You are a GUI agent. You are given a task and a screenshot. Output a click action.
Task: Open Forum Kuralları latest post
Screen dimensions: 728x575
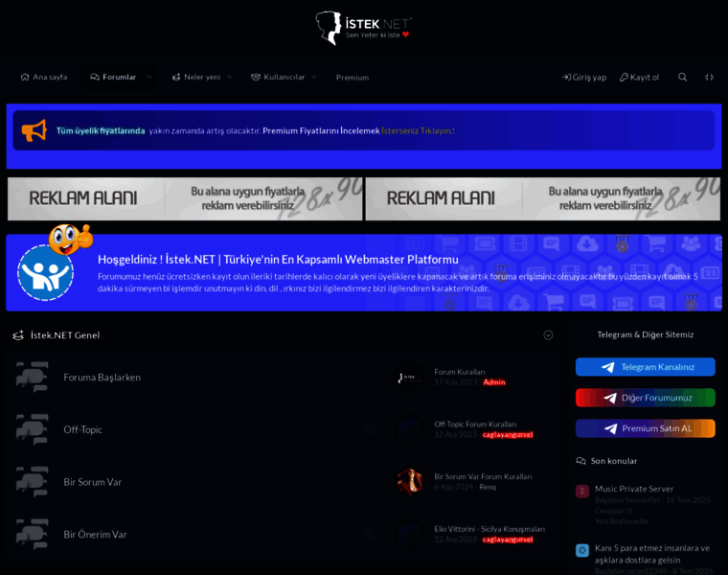click(x=460, y=372)
